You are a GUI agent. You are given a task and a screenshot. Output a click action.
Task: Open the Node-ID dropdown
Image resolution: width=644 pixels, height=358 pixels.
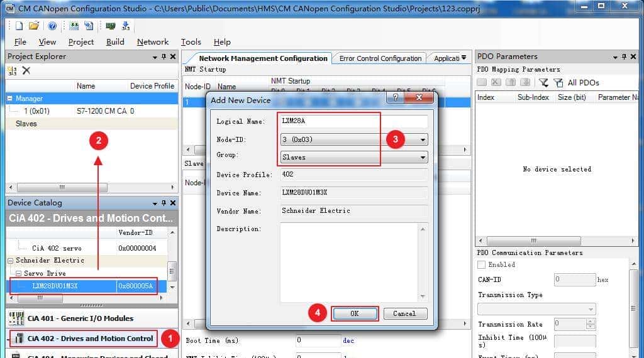(422, 139)
